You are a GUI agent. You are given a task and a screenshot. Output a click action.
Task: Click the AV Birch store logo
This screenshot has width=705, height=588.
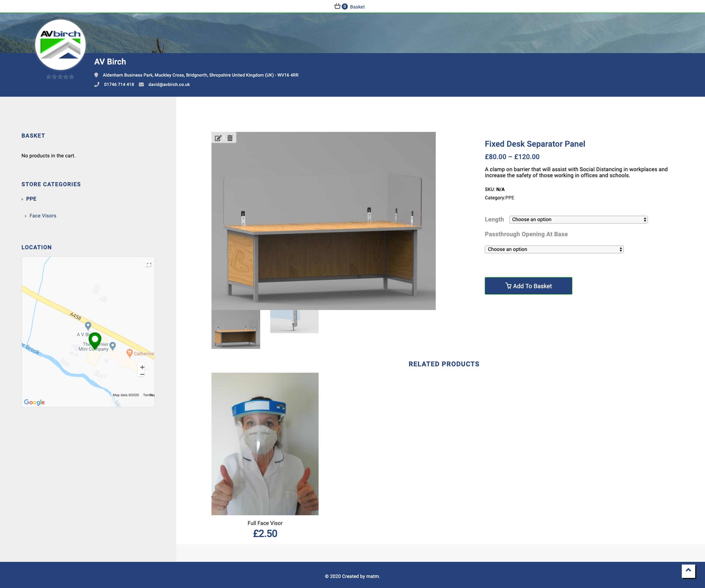click(60, 45)
